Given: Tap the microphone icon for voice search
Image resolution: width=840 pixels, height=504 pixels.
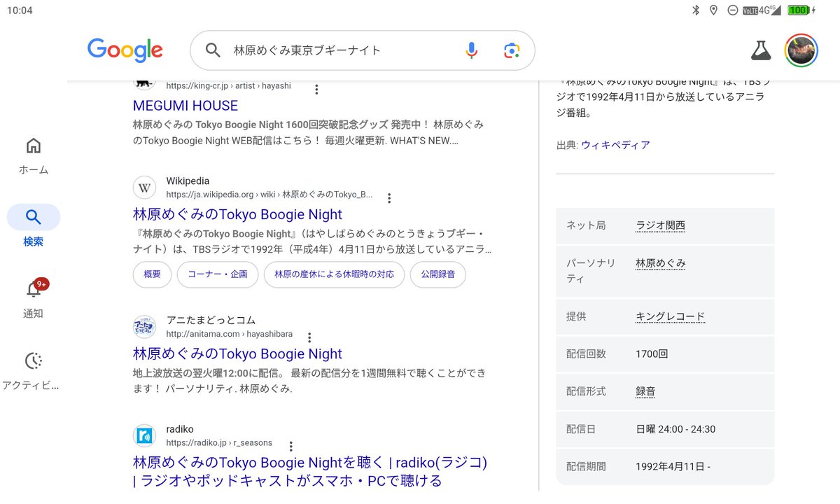Looking at the screenshot, I should click(x=470, y=50).
